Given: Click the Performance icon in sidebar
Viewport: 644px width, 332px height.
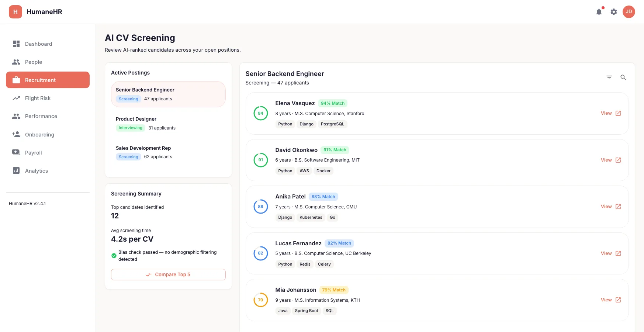Looking at the screenshot, I should point(16,116).
